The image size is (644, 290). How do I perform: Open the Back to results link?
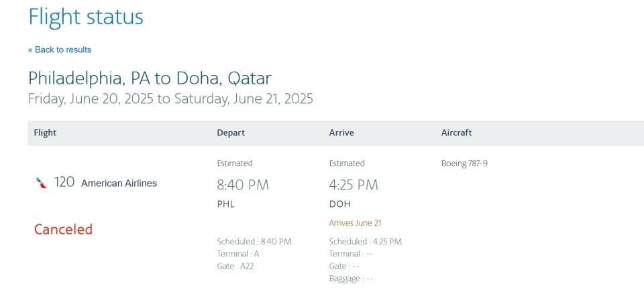pyautogui.click(x=60, y=50)
